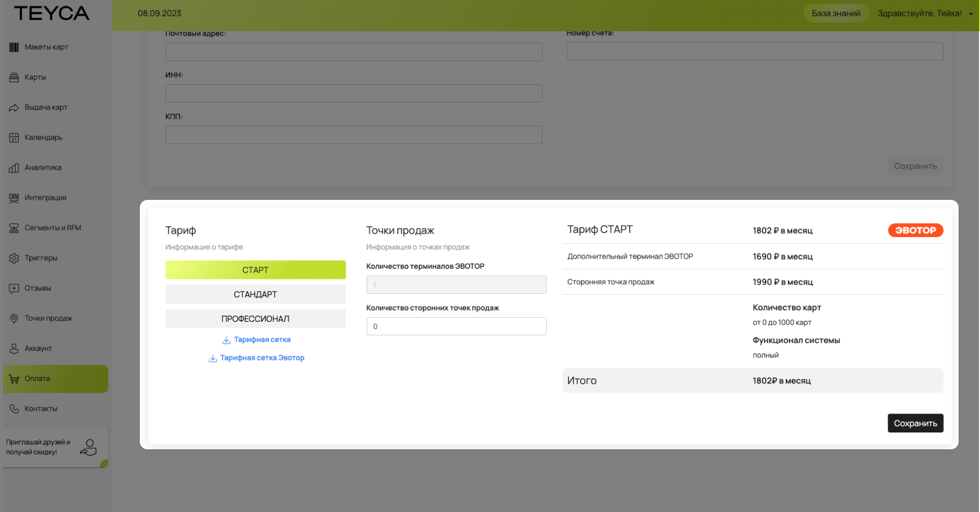Click the segments icon beside Сегменты и RFM
This screenshot has width=980, height=512.
(14, 228)
